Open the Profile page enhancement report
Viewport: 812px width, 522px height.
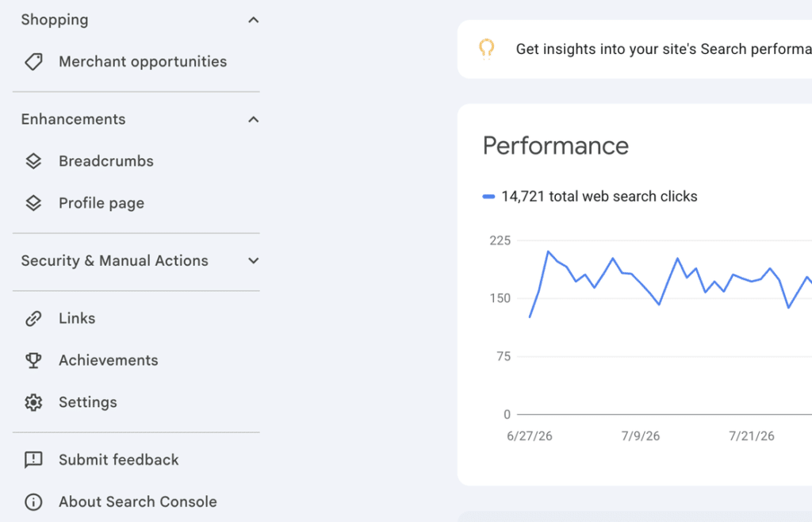pos(136,203)
